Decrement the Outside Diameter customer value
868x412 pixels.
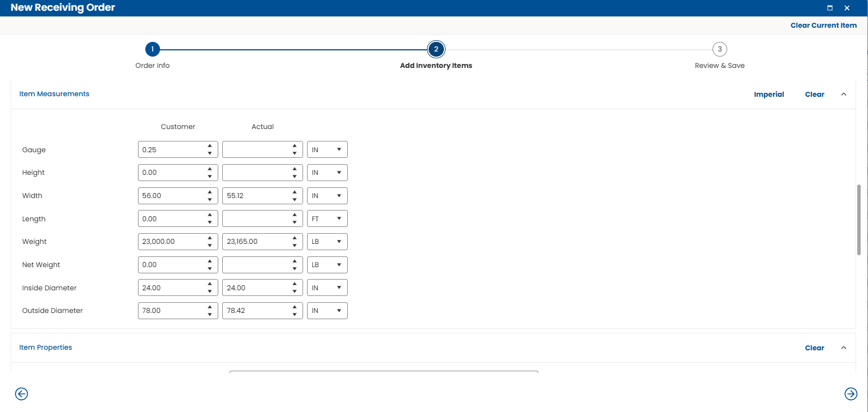click(x=210, y=314)
